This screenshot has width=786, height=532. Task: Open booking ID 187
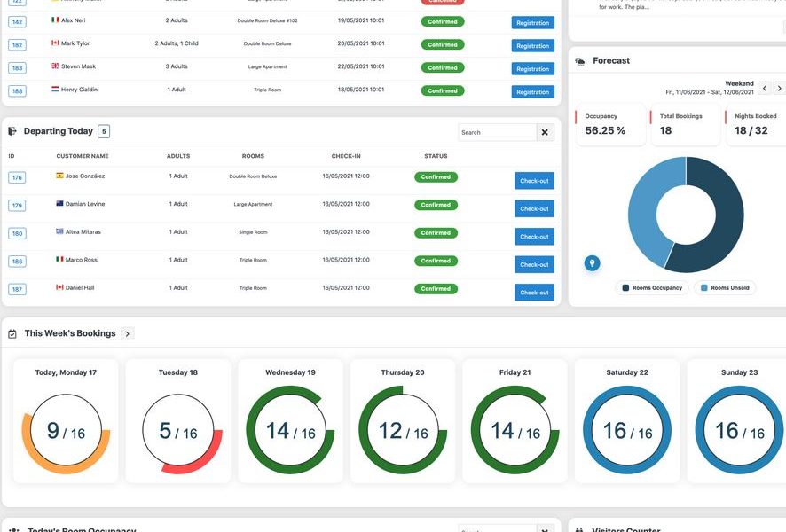point(17,290)
